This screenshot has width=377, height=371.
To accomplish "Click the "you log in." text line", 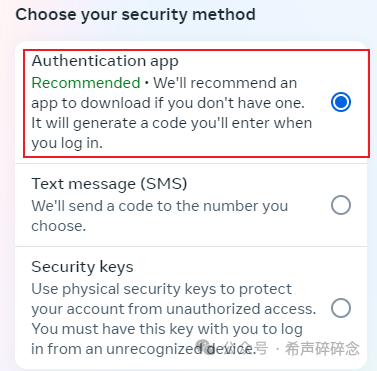I will [x=67, y=144].
